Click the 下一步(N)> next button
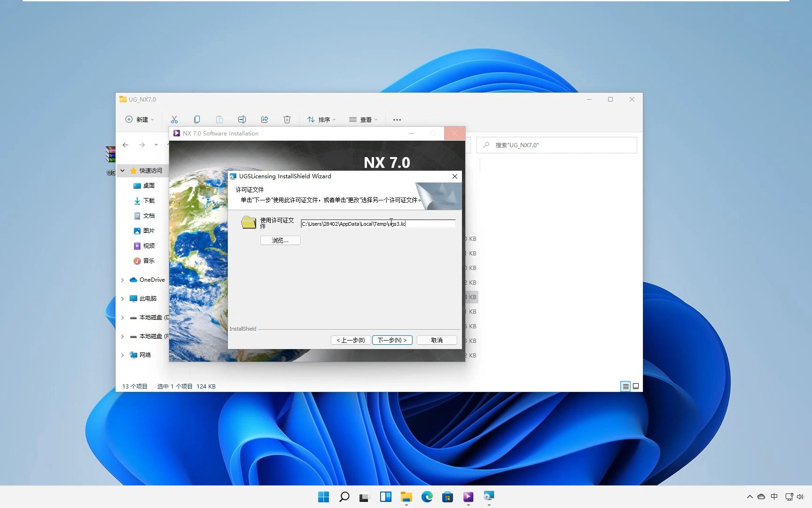This screenshot has height=508, width=812. click(392, 340)
